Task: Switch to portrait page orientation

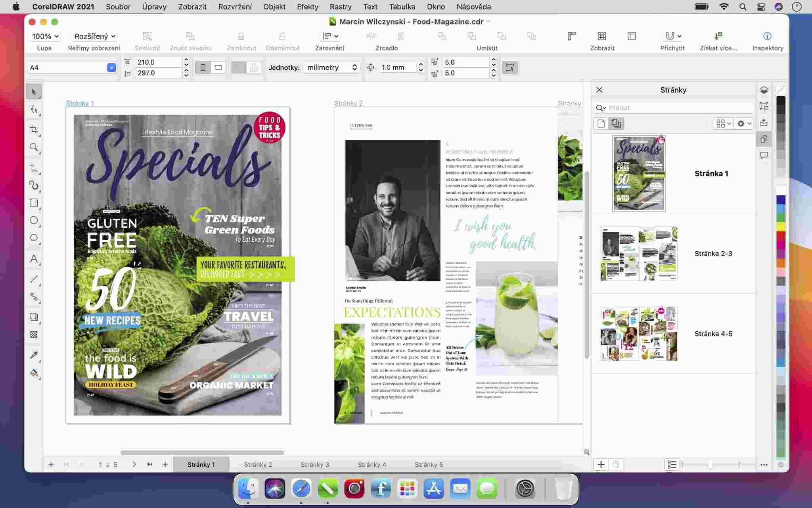Action: click(x=203, y=67)
